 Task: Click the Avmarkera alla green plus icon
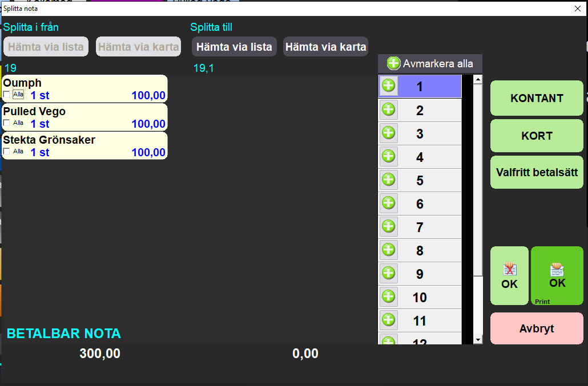[x=393, y=63]
